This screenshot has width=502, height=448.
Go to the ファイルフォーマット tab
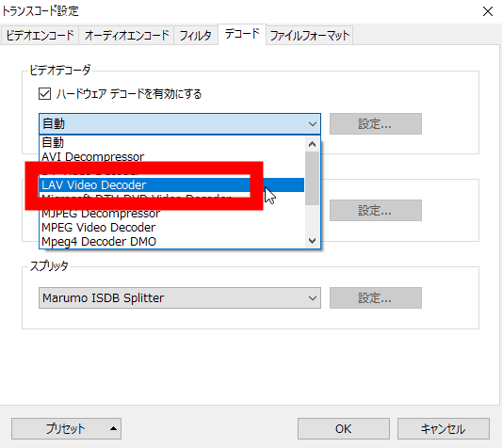tap(309, 35)
